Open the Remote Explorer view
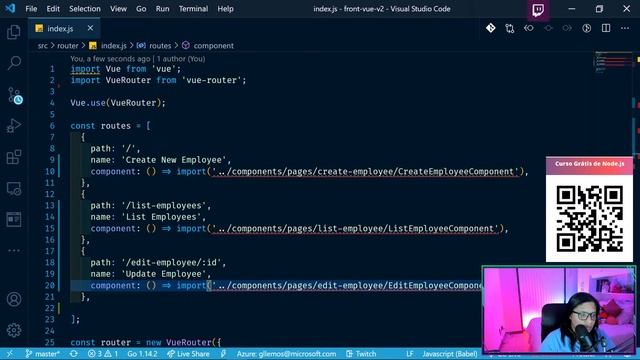 click(14, 189)
